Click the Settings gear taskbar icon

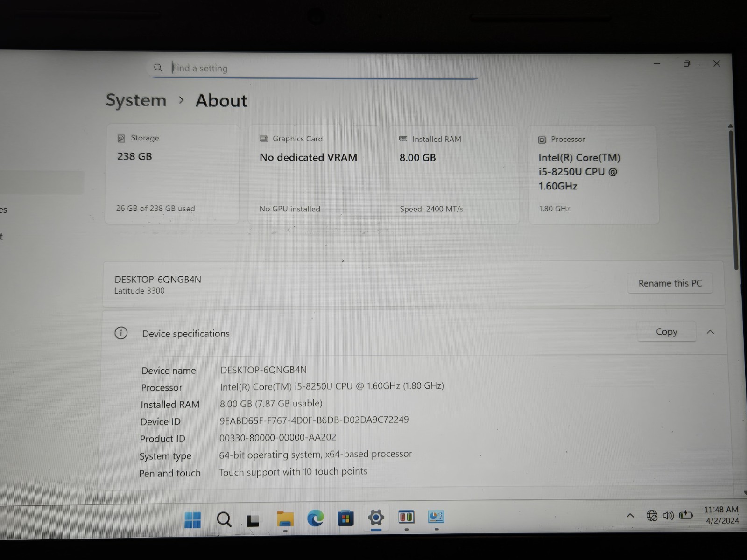click(x=376, y=517)
